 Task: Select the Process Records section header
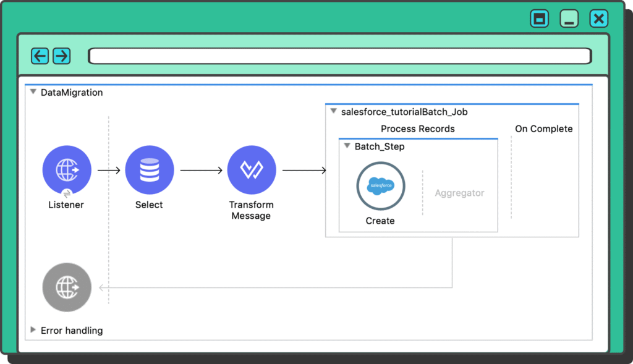click(x=417, y=129)
